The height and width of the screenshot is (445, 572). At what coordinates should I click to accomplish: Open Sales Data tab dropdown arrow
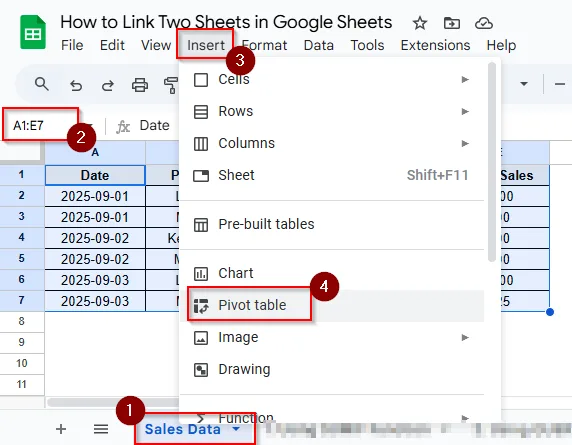[236, 429]
